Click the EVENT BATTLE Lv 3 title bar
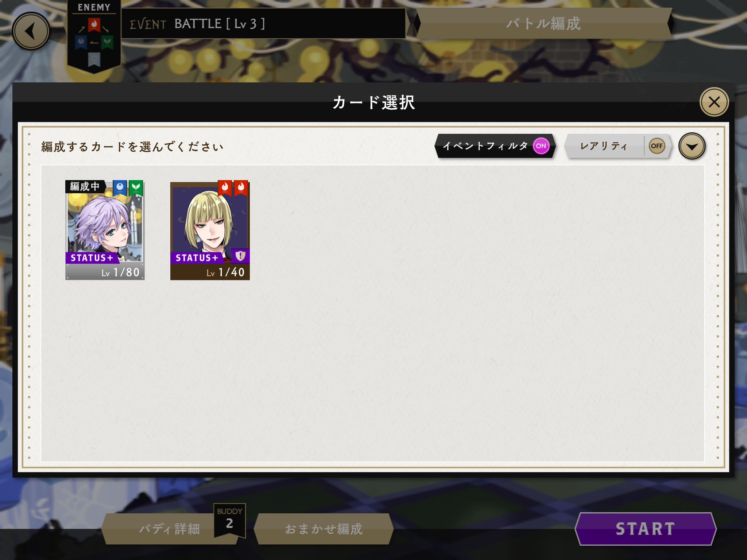This screenshot has width=747, height=560. pyautogui.click(x=263, y=24)
